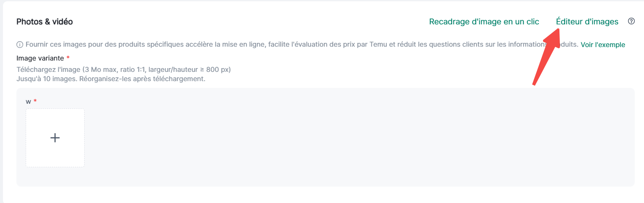Open the Éditeur d'images tool
Screen dimensions: 644x203
pyautogui.click(x=587, y=22)
